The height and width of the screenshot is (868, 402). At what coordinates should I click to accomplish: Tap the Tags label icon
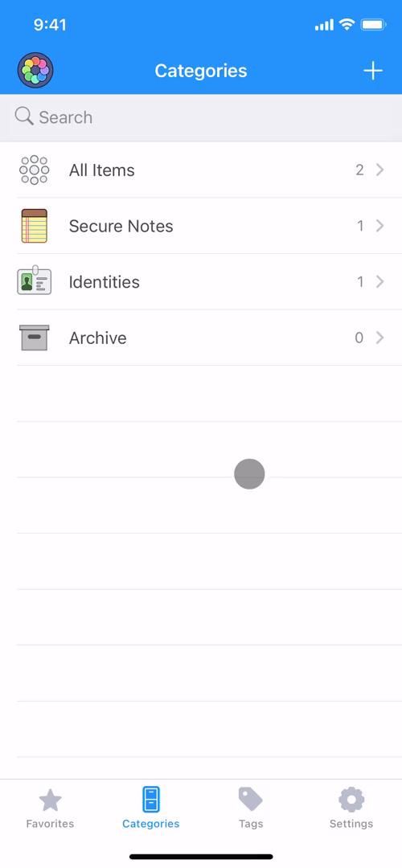point(250,800)
